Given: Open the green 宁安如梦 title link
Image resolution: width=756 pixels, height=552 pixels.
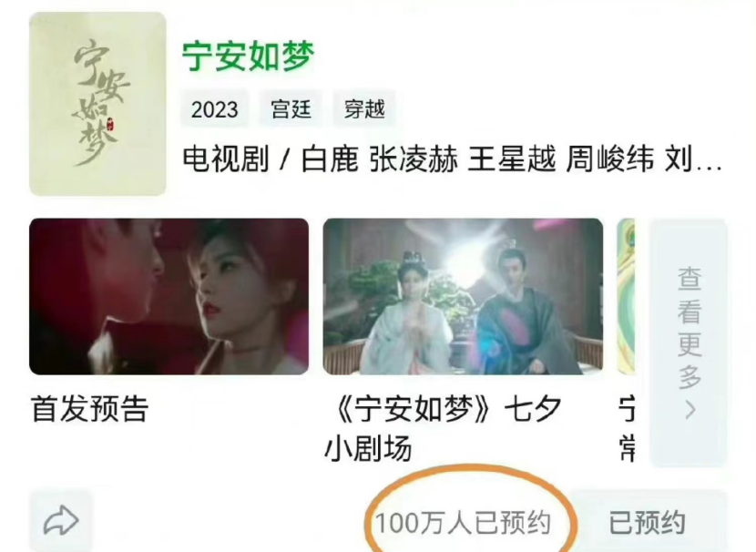Looking at the screenshot, I should click(x=249, y=56).
